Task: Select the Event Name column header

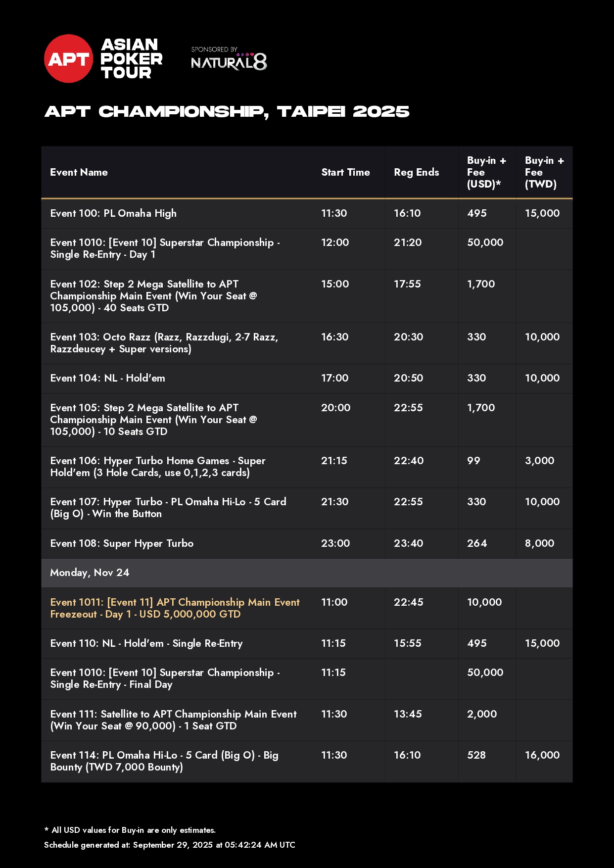Action: (79, 172)
